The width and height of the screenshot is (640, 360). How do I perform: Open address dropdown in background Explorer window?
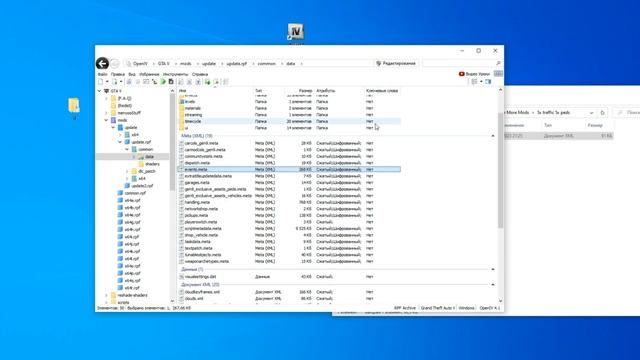tap(591, 112)
